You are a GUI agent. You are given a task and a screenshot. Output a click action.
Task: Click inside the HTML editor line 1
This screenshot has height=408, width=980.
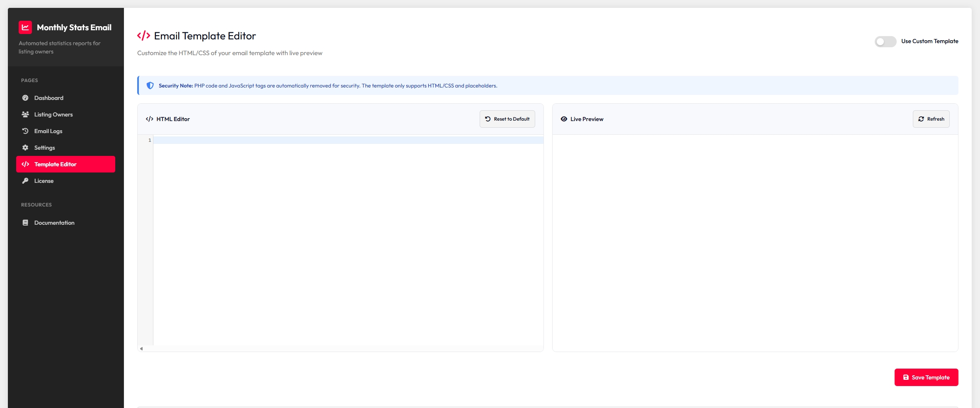[x=348, y=140]
